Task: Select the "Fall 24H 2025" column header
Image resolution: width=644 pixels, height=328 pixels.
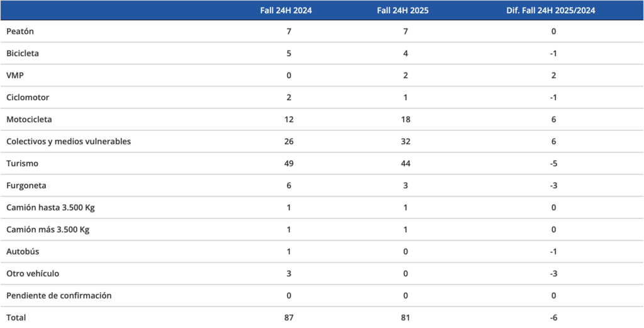Action: click(x=406, y=10)
